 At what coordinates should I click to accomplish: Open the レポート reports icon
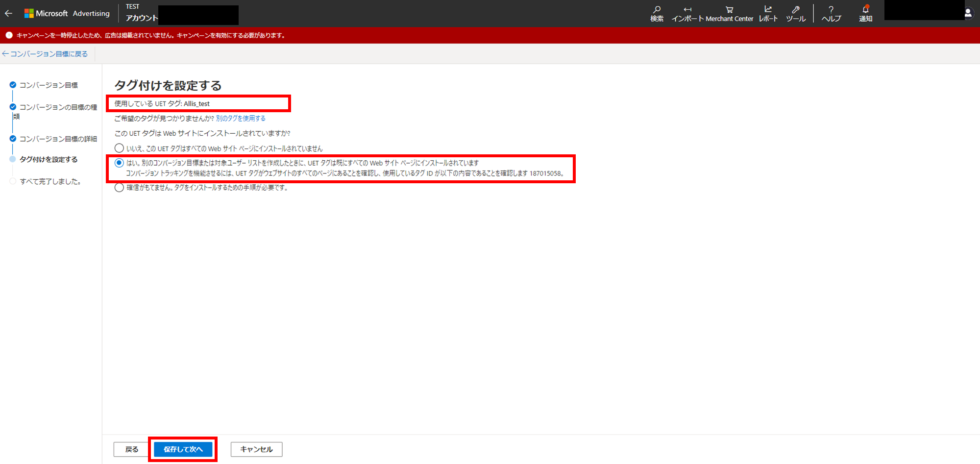pyautogui.click(x=768, y=14)
